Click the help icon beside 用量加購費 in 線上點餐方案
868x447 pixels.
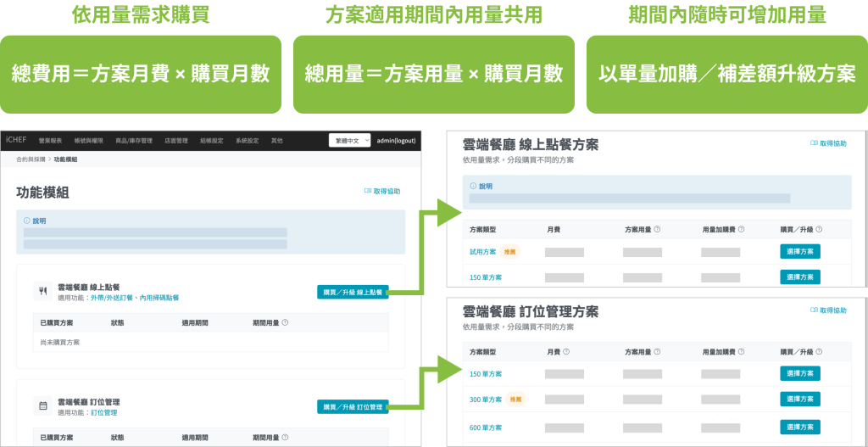click(x=742, y=229)
